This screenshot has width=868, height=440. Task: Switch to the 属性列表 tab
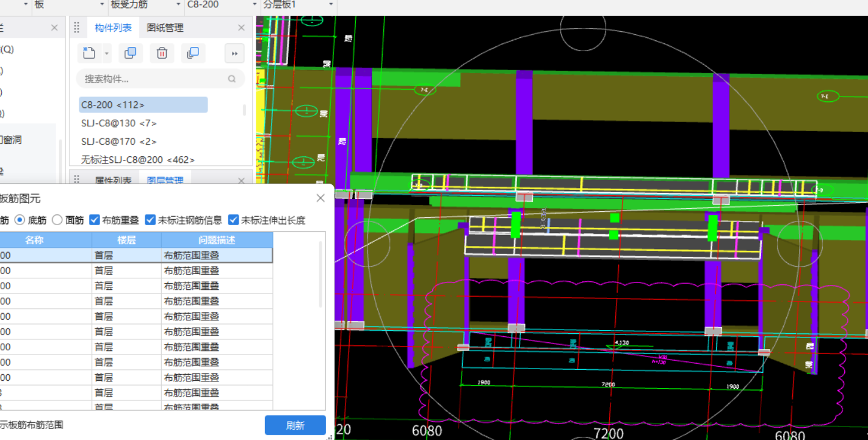coord(113,181)
